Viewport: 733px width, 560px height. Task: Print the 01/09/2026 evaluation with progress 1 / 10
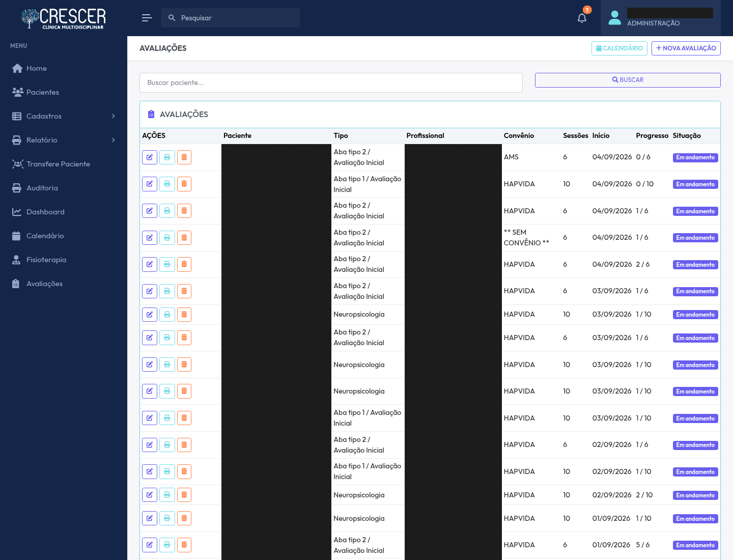(x=167, y=518)
